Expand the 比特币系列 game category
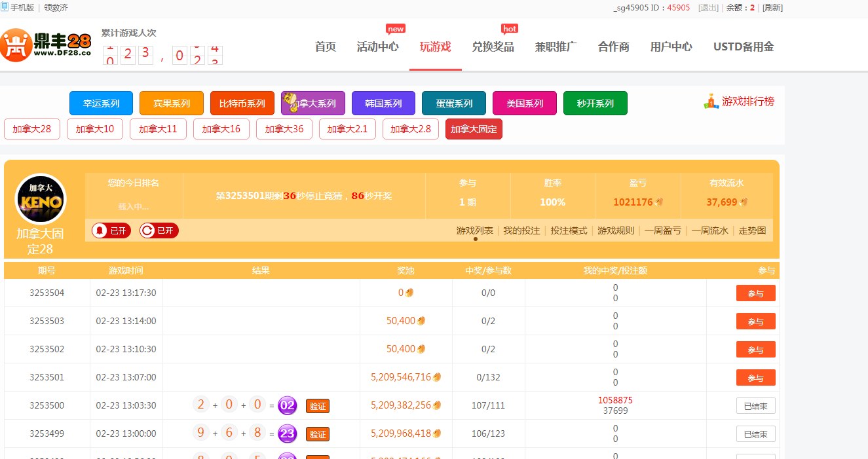The height and width of the screenshot is (459, 868). (242, 103)
